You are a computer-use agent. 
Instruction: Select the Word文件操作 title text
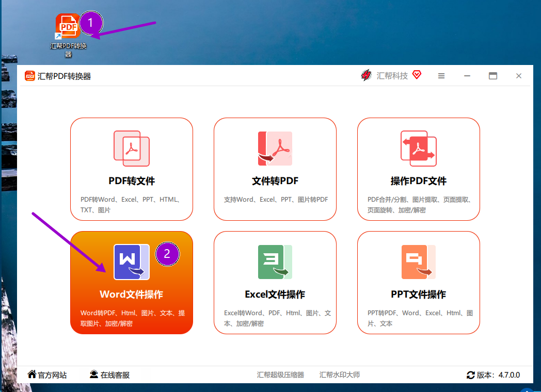pyautogui.click(x=132, y=295)
